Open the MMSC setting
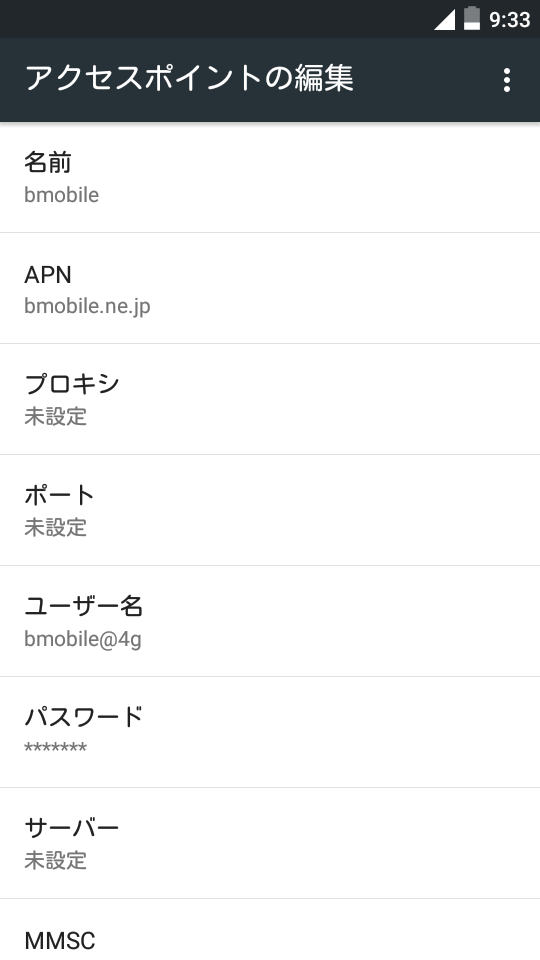The image size is (540, 960). pyautogui.click(x=270, y=929)
